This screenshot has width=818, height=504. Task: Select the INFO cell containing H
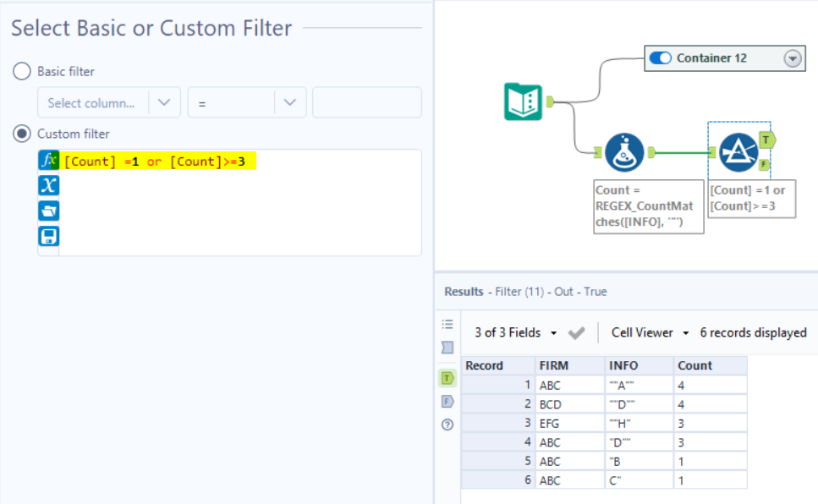pyautogui.click(x=639, y=423)
